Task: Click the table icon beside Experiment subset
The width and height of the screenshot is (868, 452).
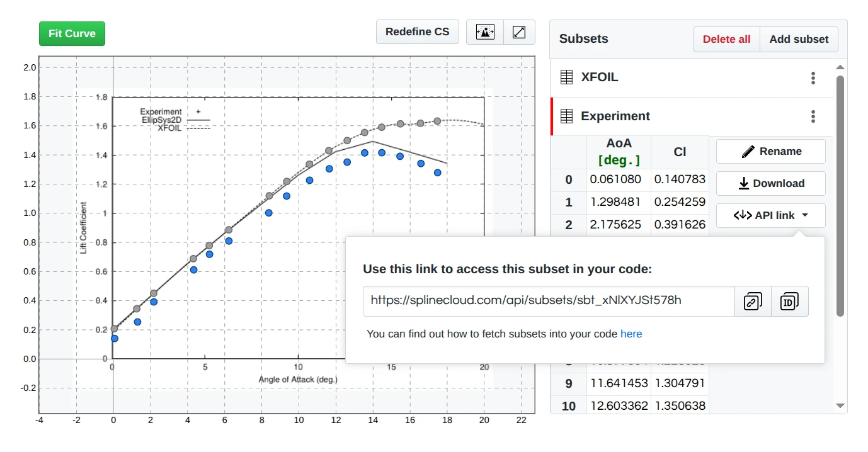Action: point(566,116)
